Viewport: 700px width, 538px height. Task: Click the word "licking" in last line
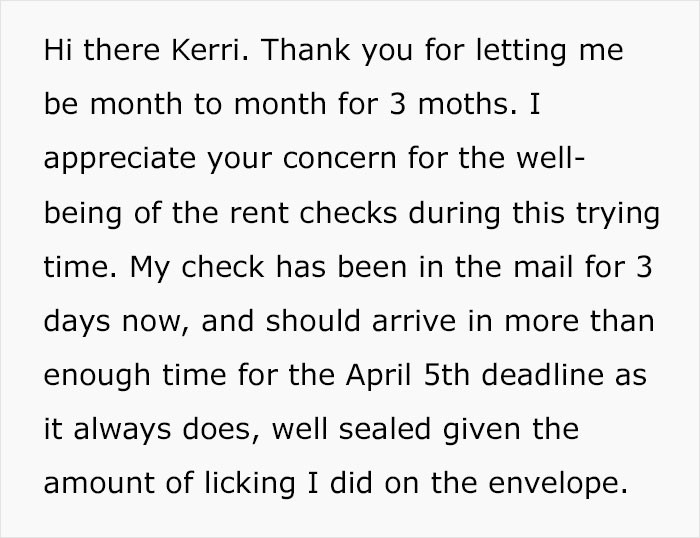pos(250,485)
